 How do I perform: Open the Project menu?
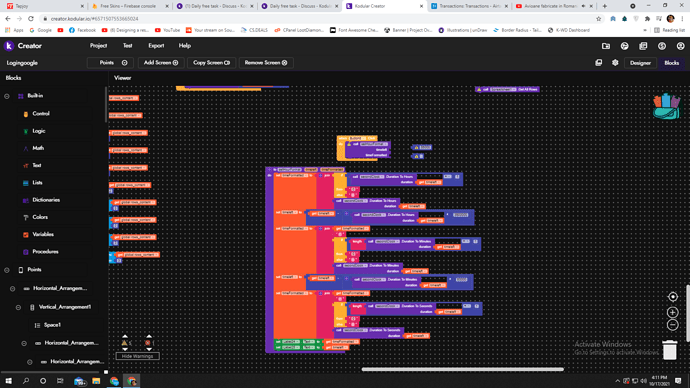click(98, 46)
